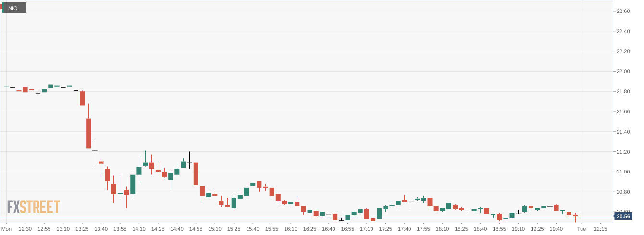Click the 21.00 price axis label
644x235 pixels.
tap(623, 172)
